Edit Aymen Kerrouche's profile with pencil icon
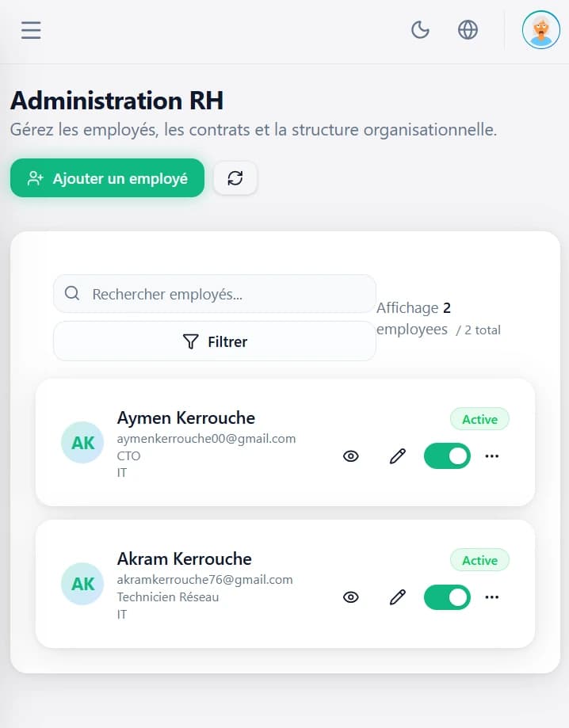Image resolution: width=569 pixels, height=728 pixels. (x=397, y=456)
